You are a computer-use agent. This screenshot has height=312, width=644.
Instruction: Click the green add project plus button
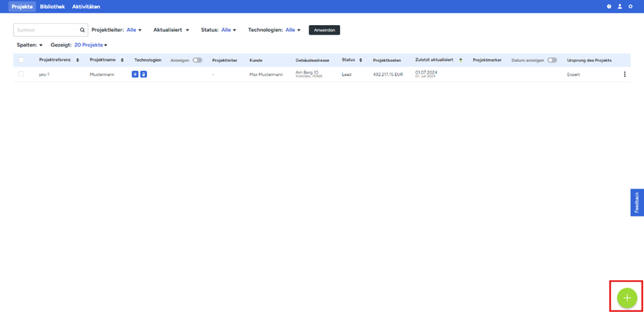[627, 298]
